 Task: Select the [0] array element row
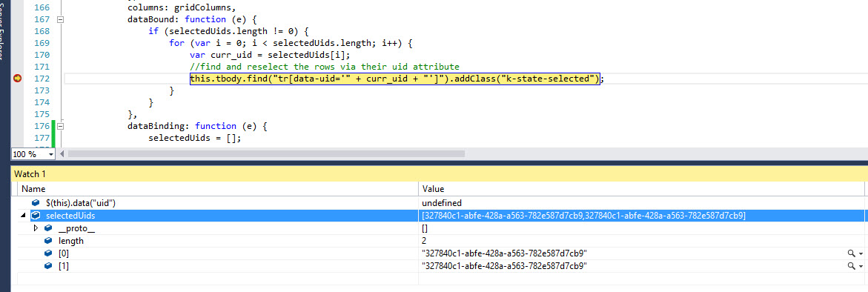tap(440, 253)
